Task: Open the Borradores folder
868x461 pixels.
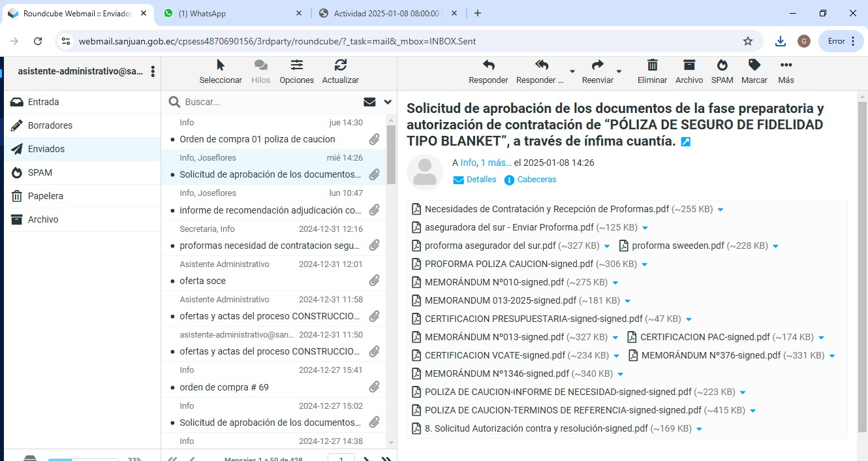Action: tap(50, 125)
